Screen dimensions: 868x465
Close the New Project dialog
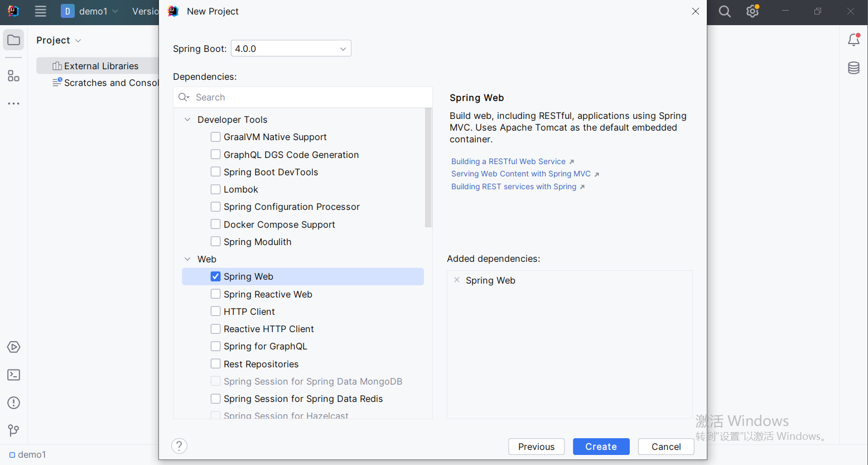[695, 11]
